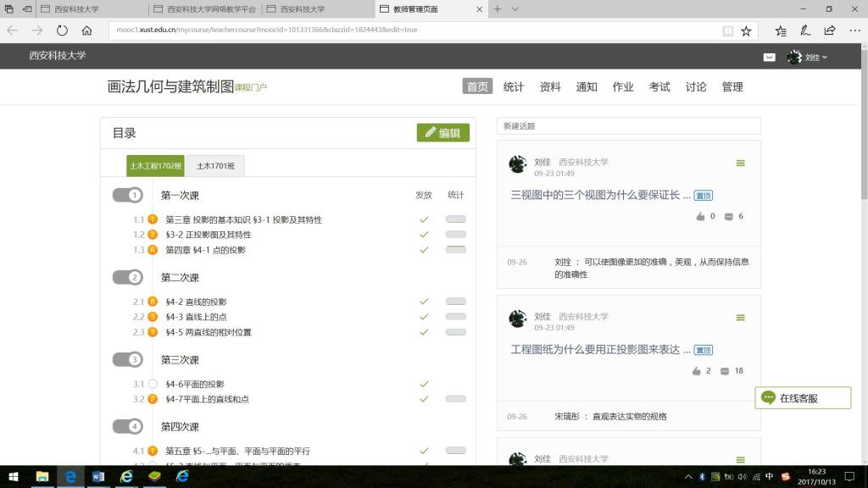868x488 pixels.
Task: Click thumbs-up icon on 三视图 topic
Action: pyautogui.click(x=700, y=217)
